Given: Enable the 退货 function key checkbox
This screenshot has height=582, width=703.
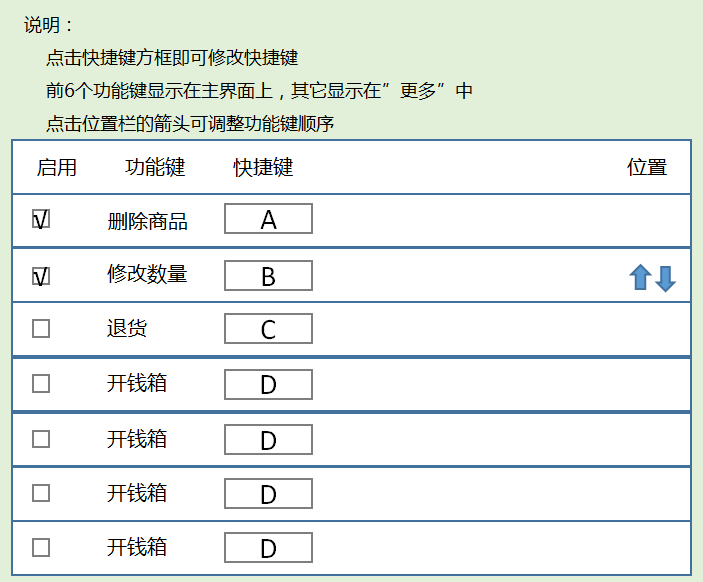Looking at the screenshot, I should point(41,329).
